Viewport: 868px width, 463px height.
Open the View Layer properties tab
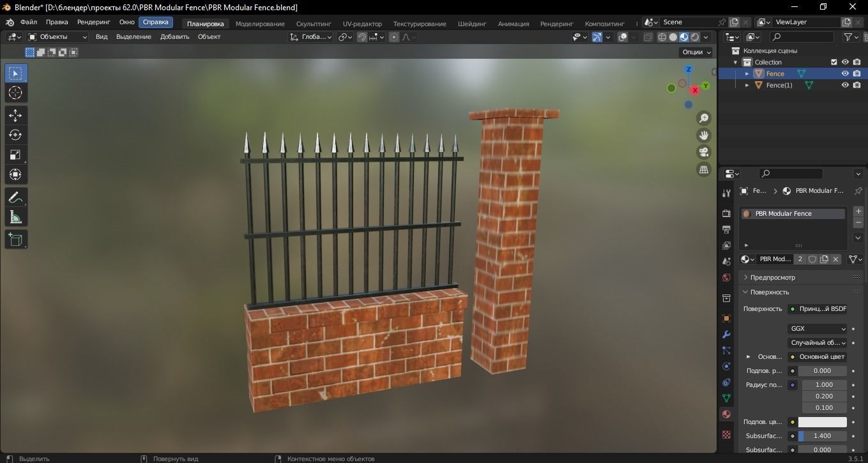point(726,246)
